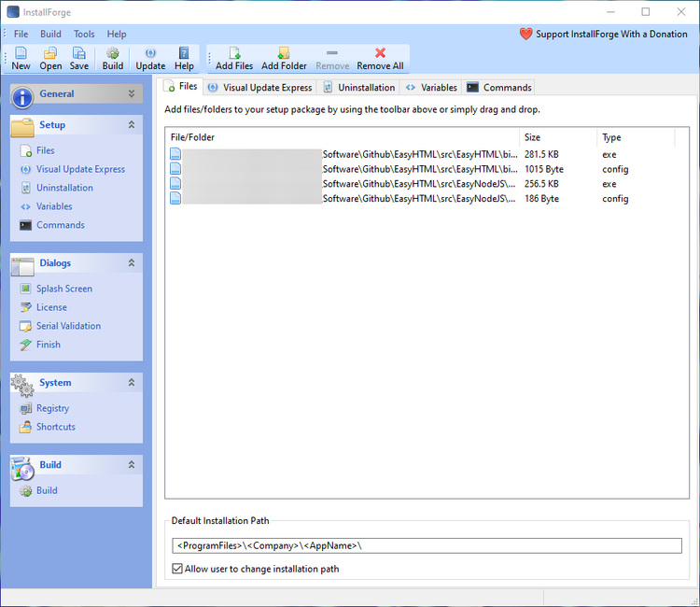The height and width of the screenshot is (607, 700).
Task: Click the New project toolbar icon
Action: pyautogui.click(x=21, y=53)
